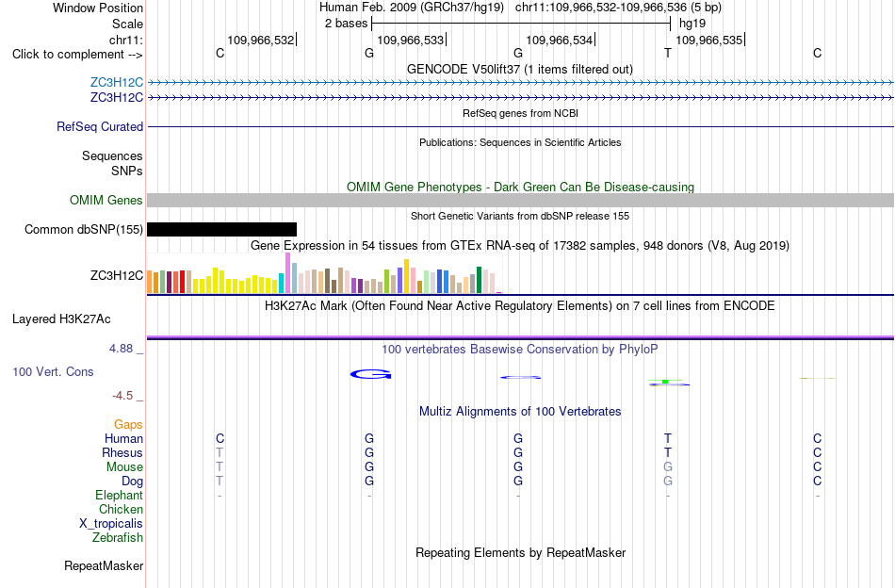Select the light blue ZC3H12C gene label
This screenshot has width=895, height=588.
pos(117,83)
